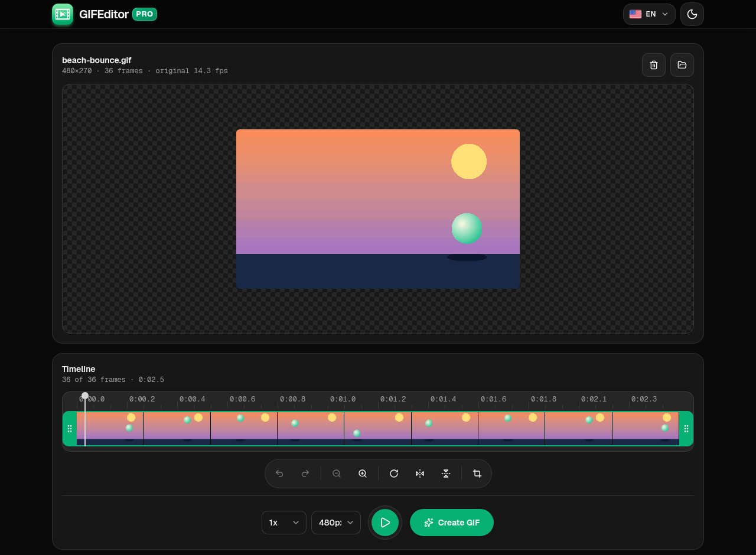
Task: Click the 0:01.6 mark on the ruler
Action: click(x=494, y=399)
